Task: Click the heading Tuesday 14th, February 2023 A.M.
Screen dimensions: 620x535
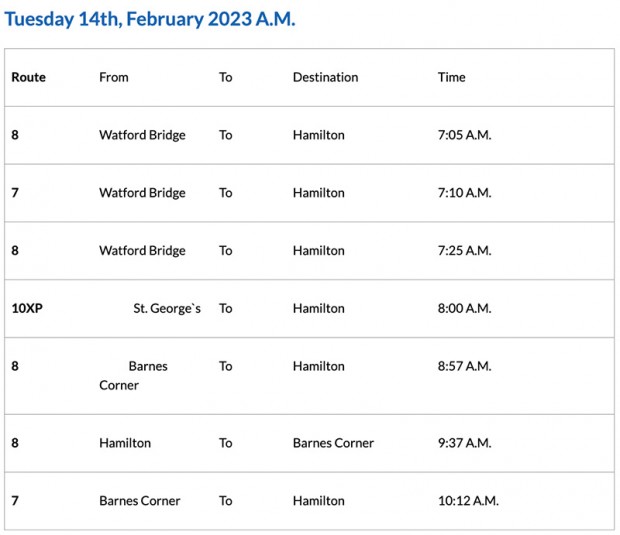Action: [x=150, y=20]
